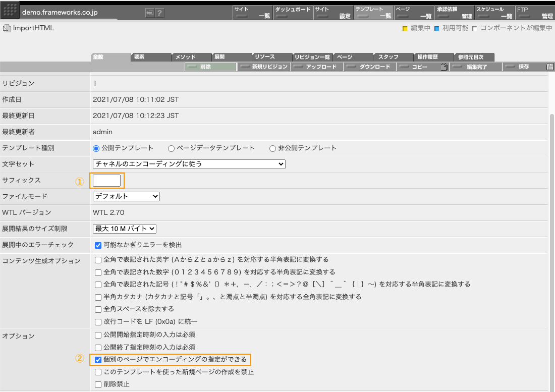Select the ページデータテンプレート radio button
Screen dimensions: 555x392
click(172, 148)
